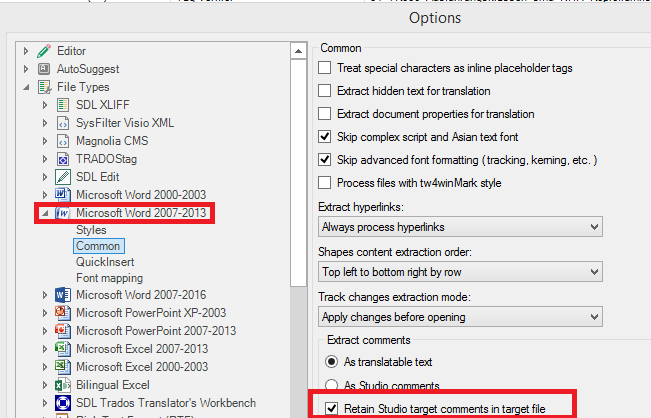Open the QuickInsert settings item

pyautogui.click(x=105, y=262)
